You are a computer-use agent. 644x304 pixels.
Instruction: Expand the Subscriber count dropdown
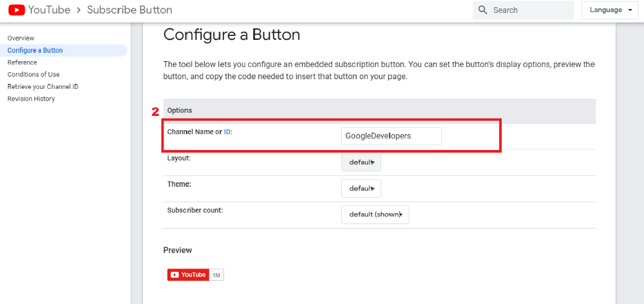coord(375,214)
